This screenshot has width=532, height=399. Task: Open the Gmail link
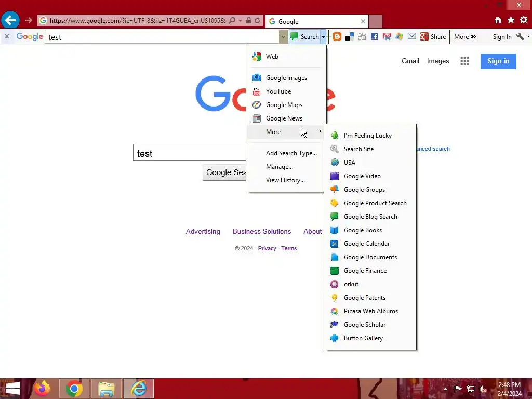click(410, 61)
